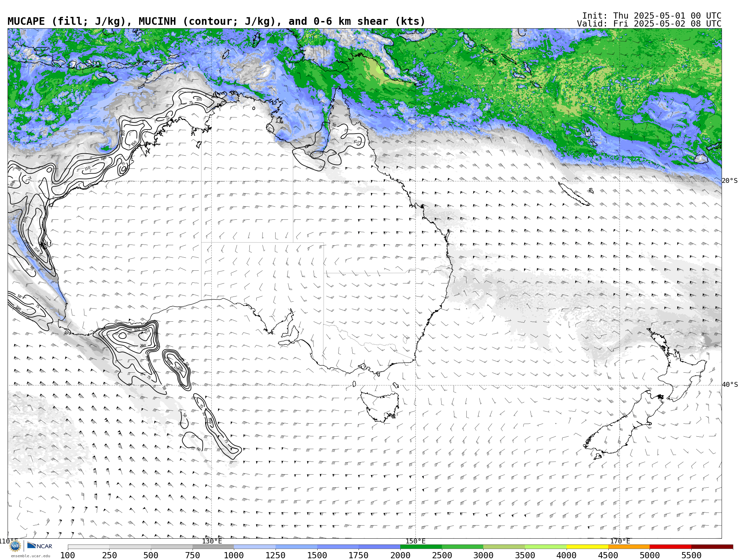The width and height of the screenshot is (744, 560).
Task: Click the colorbar tick label 2000
Action: [400, 556]
